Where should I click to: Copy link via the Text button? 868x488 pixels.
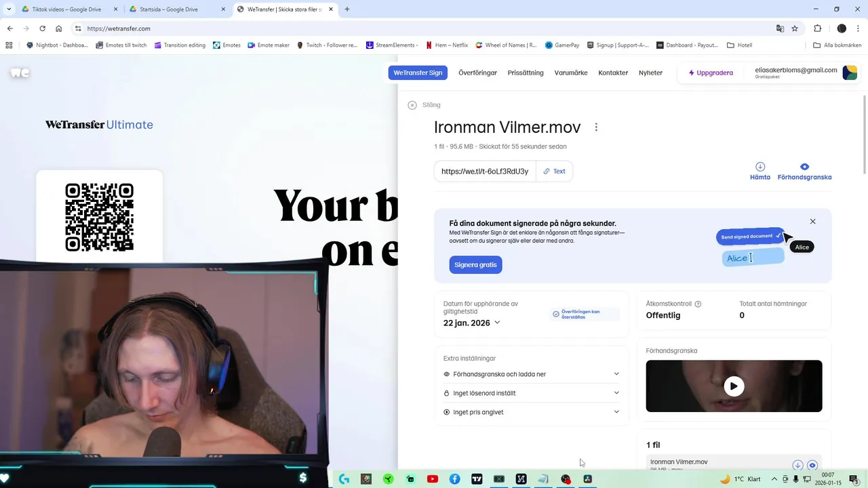(554, 171)
